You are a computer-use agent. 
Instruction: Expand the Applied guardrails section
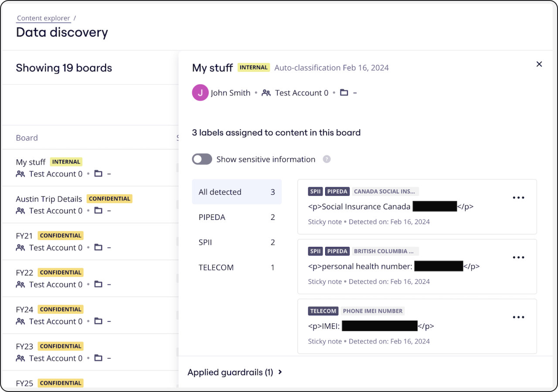pos(235,372)
